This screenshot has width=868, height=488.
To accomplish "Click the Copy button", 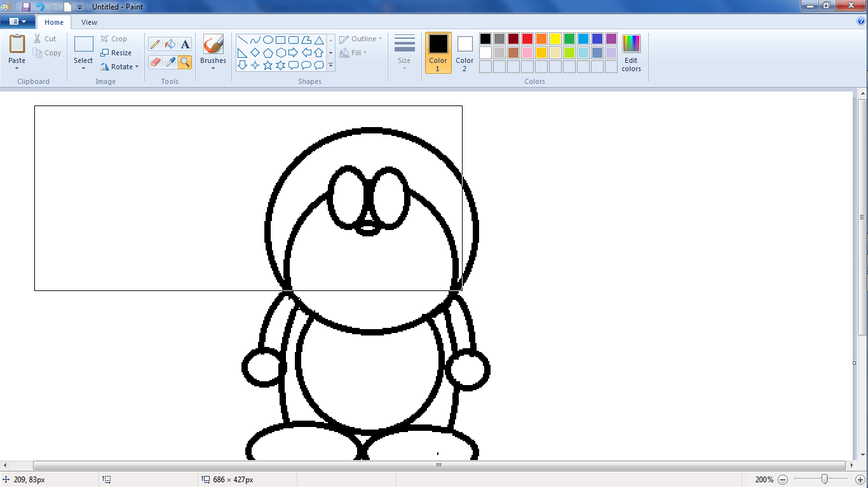I will 47,53.
